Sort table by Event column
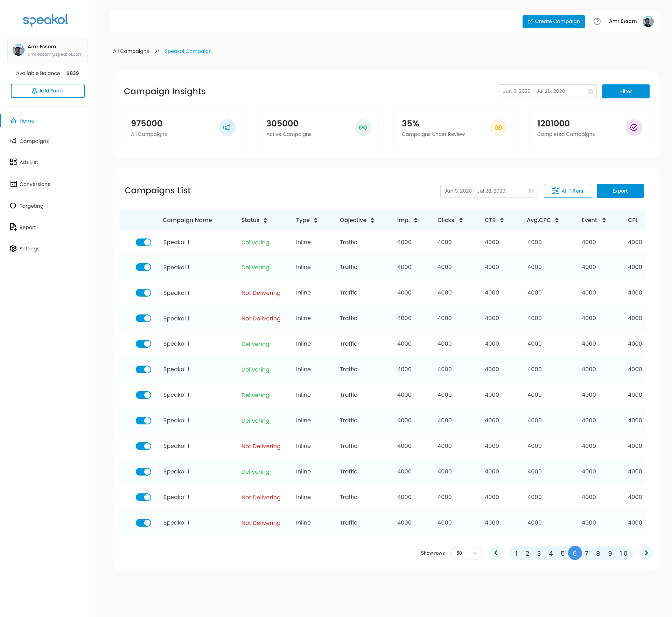 (x=604, y=220)
